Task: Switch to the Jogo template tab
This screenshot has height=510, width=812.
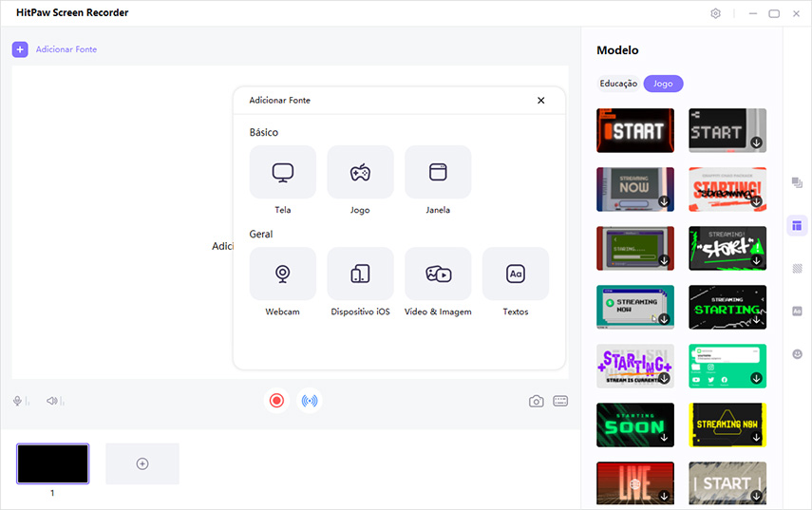Action: pyautogui.click(x=663, y=84)
